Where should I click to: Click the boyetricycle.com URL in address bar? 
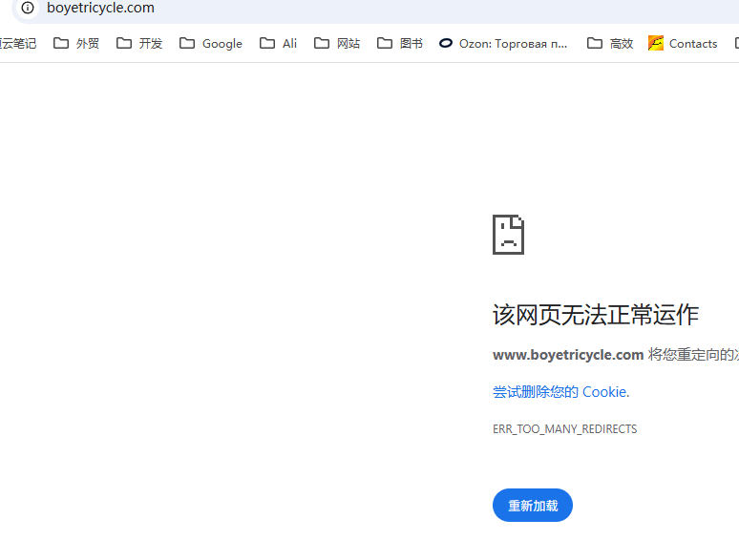pyautogui.click(x=100, y=8)
